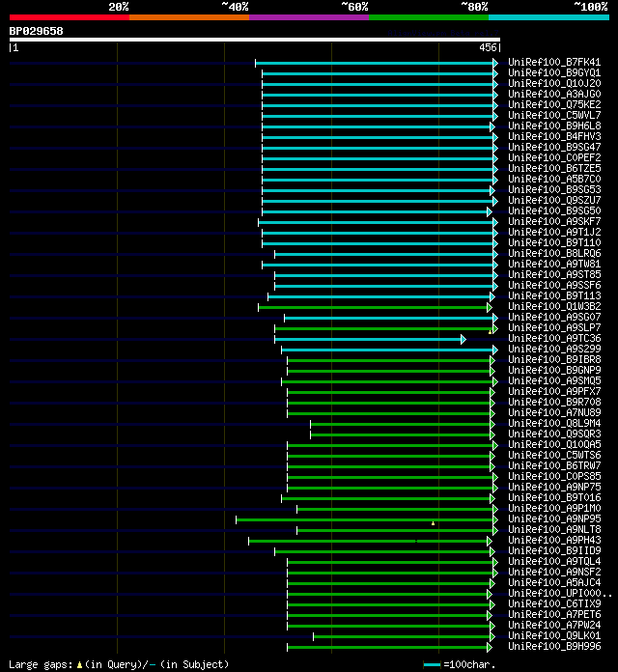Click the cyan 100char scale bar legend
The image size is (618, 672).
[x=432, y=664]
